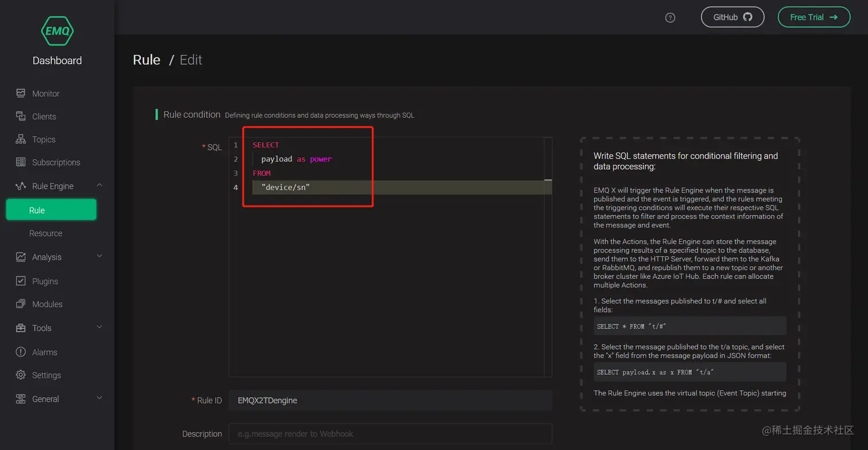Click example SELECT payload.x code block
The width and height of the screenshot is (868, 450).
(689, 372)
